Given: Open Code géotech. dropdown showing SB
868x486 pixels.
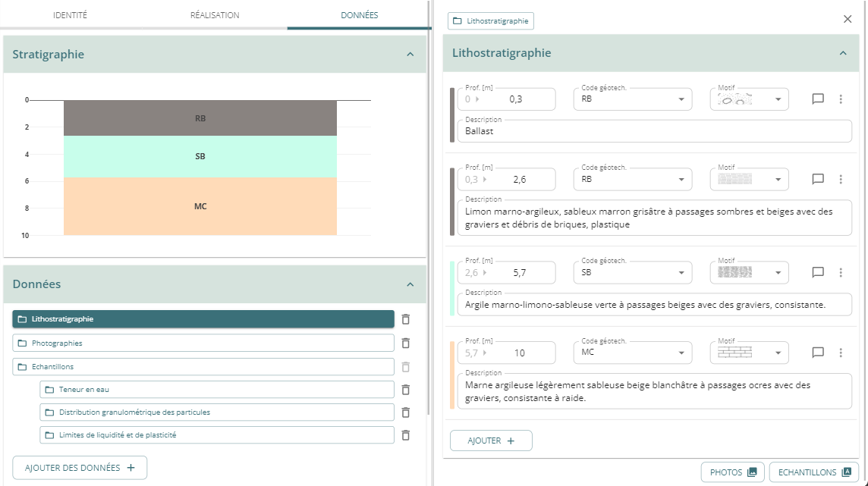Looking at the screenshot, I should tap(681, 273).
